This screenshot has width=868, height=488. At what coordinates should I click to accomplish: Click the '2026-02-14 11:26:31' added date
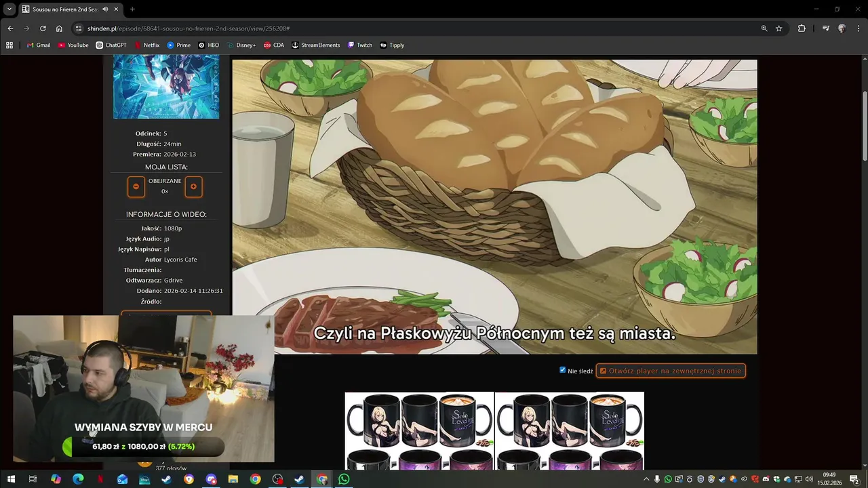pos(193,291)
